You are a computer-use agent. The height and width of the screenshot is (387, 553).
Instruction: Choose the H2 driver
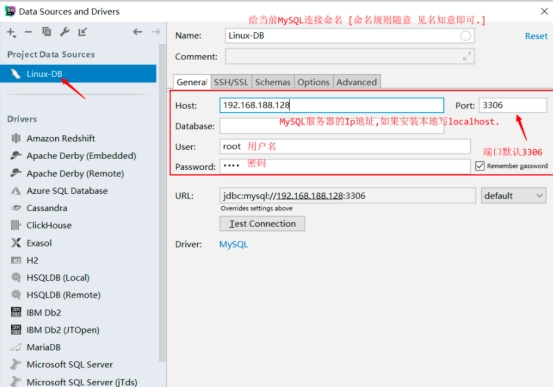pyautogui.click(x=32, y=260)
